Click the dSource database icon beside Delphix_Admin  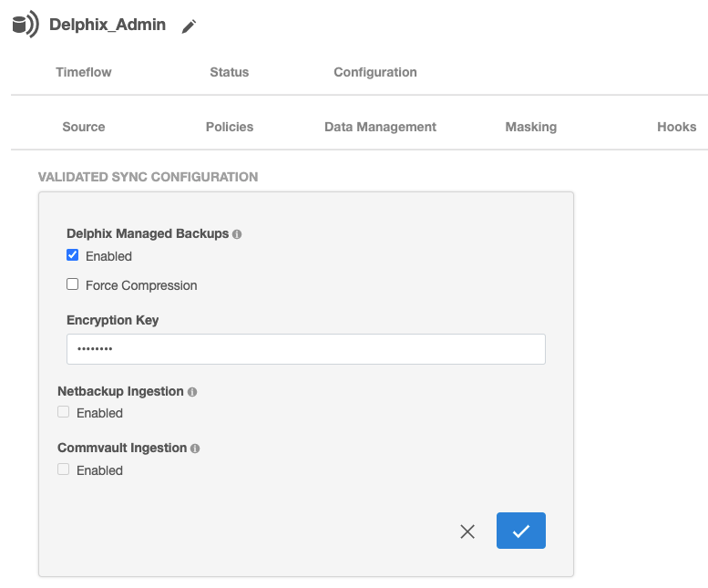26,25
